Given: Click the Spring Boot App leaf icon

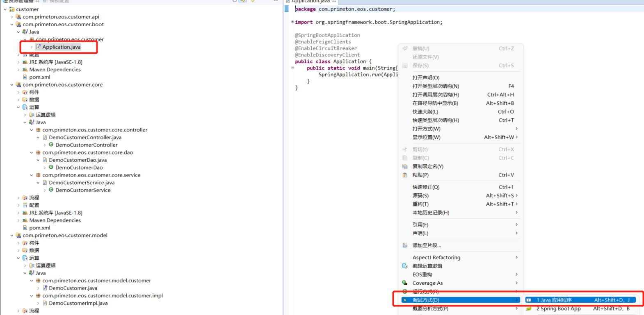Looking at the screenshot, I should [x=529, y=308].
